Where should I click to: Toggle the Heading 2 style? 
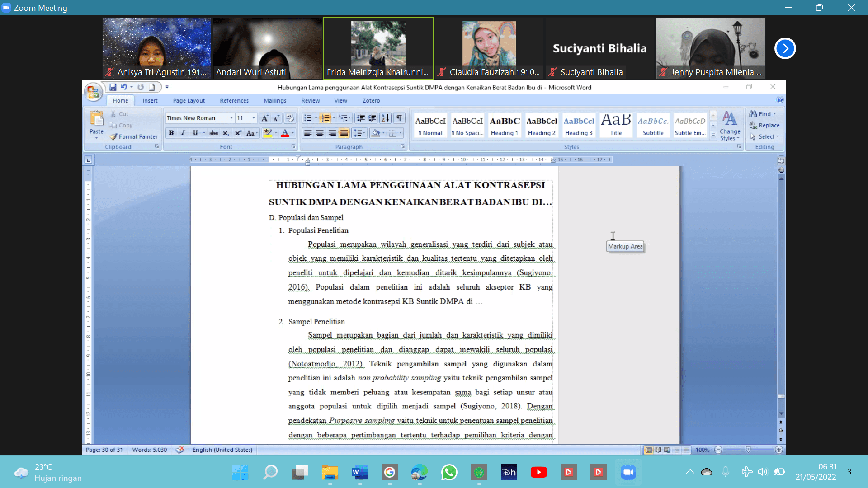[x=540, y=125]
